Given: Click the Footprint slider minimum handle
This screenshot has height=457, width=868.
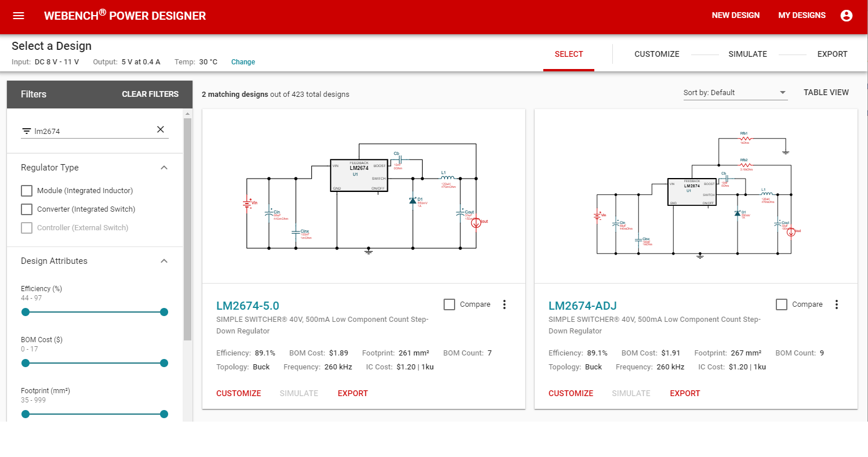Looking at the screenshot, I should coord(26,414).
